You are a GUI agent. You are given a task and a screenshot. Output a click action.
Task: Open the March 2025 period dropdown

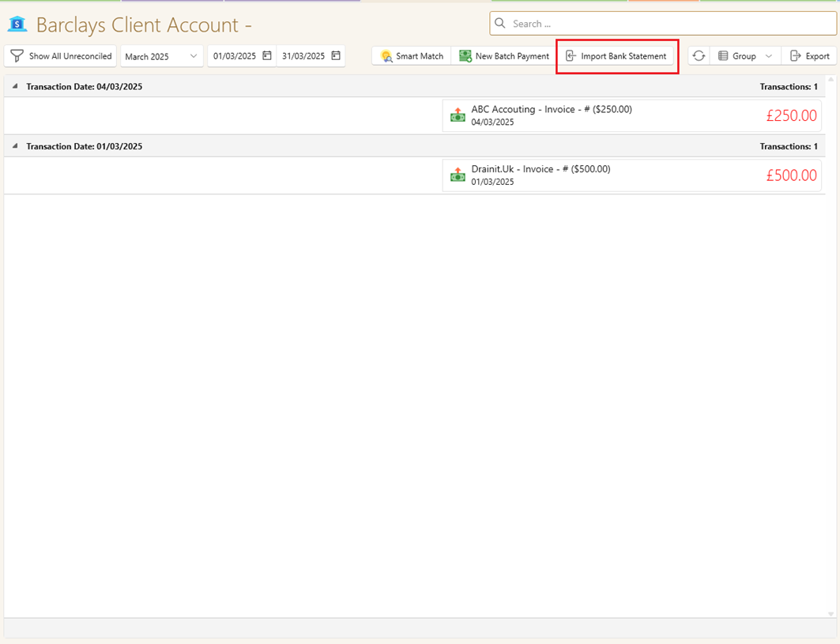161,56
